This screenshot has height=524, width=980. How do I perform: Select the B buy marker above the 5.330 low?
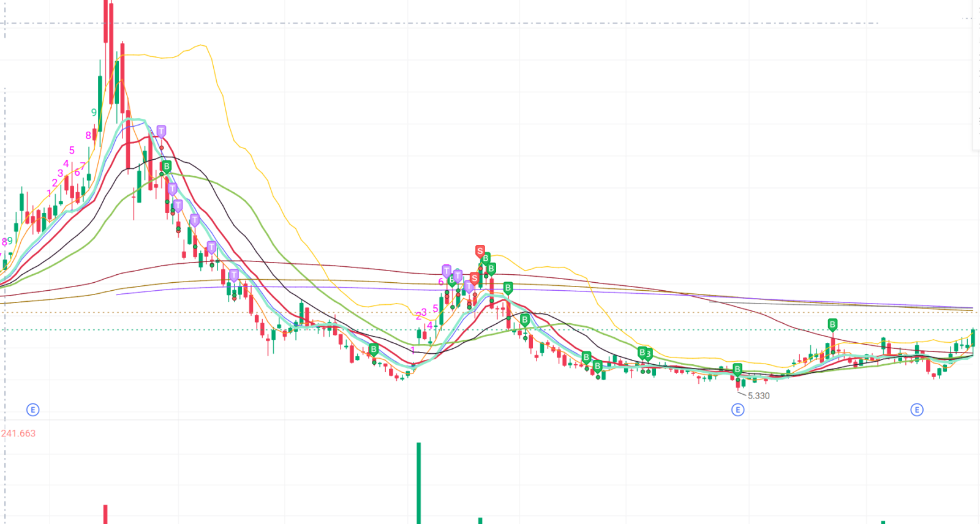[x=737, y=369]
